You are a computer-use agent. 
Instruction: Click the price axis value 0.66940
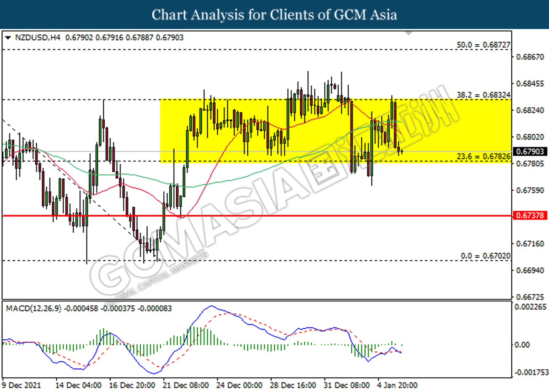[530, 270]
